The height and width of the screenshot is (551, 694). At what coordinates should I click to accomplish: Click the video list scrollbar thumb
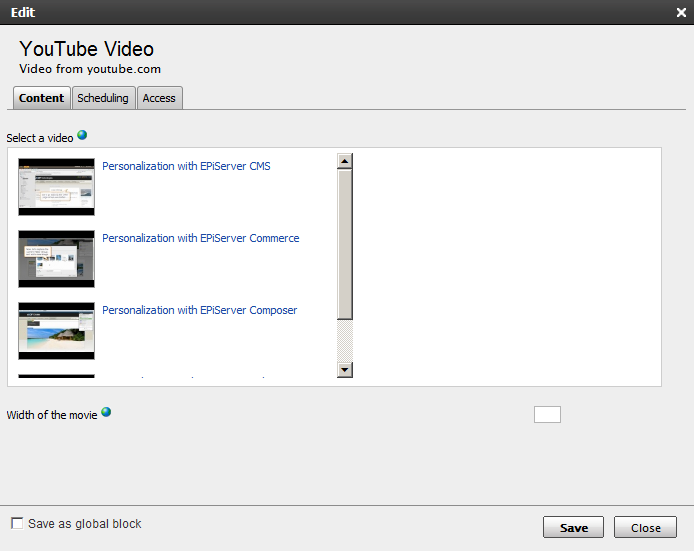(345, 244)
